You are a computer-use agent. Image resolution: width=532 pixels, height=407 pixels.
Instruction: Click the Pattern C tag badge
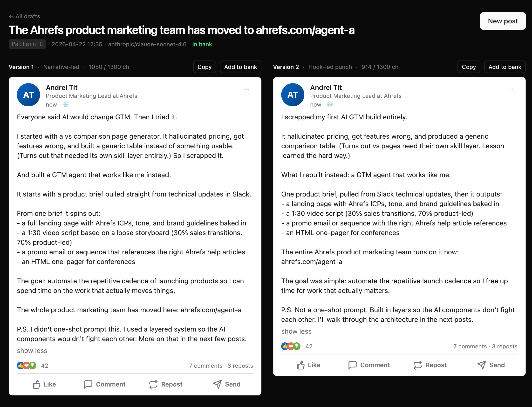click(x=27, y=44)
